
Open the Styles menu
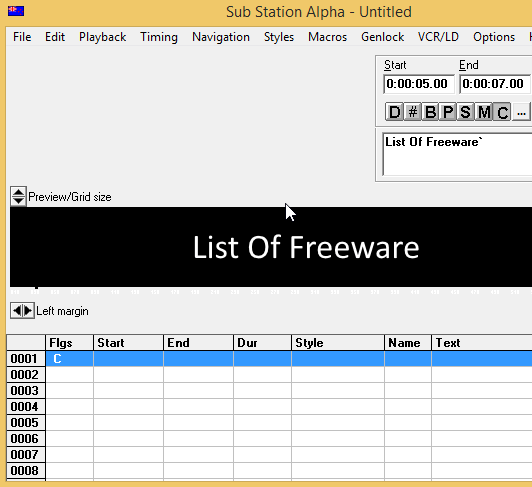[x=279, y=37]
